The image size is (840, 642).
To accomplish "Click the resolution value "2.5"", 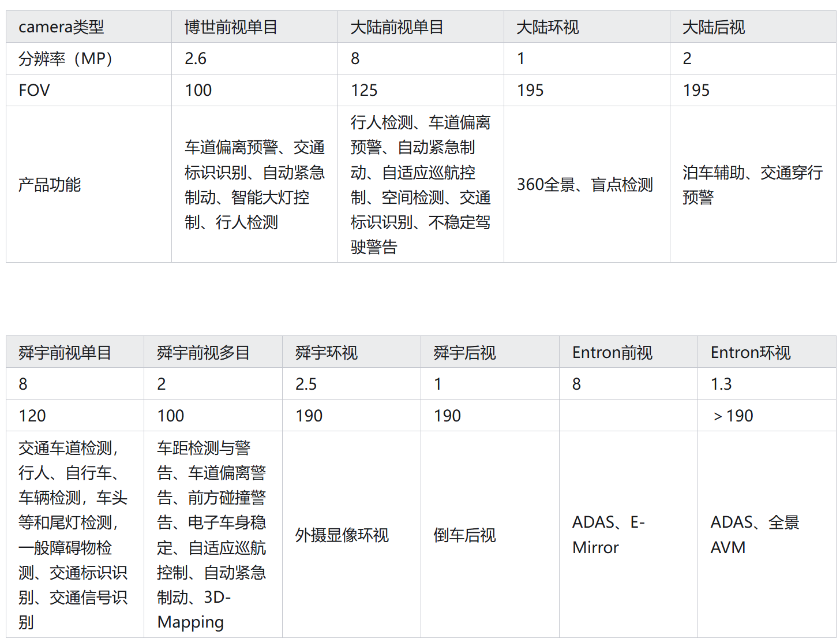I will coord(351,384).
